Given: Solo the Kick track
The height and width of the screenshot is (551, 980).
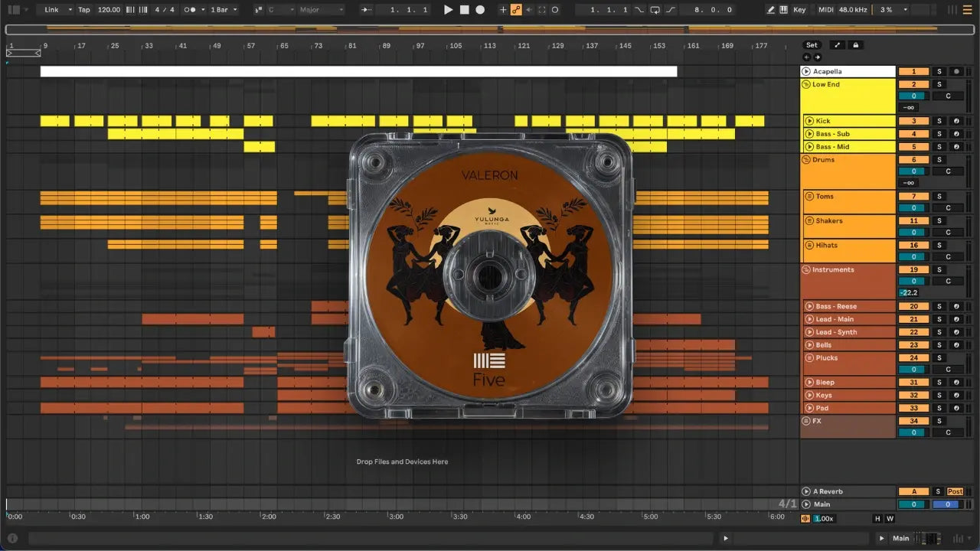Looking at the screenshot, I should [939, 121].
